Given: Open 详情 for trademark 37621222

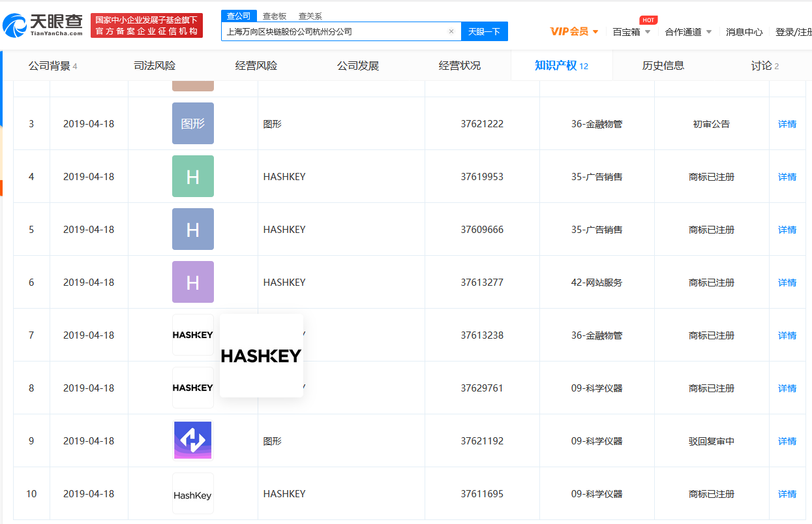Looking at the screenshot, I should tap(787, 123).
